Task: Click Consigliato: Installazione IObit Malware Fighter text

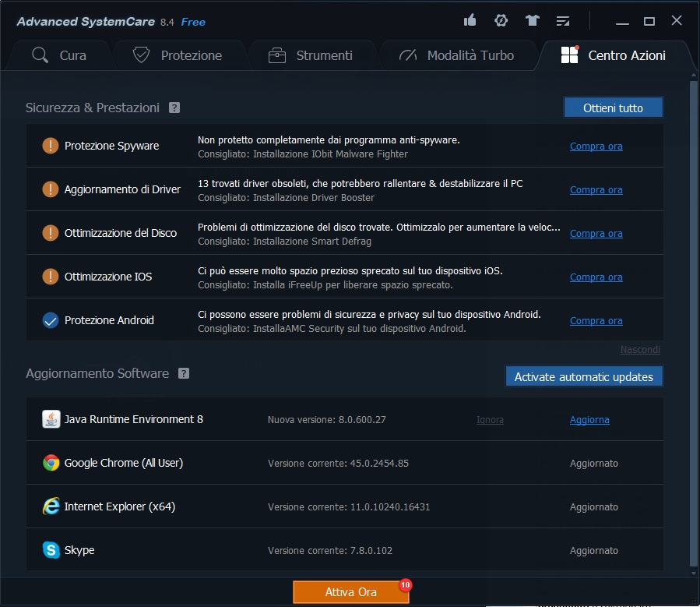Action: click(x=303, y=154)
